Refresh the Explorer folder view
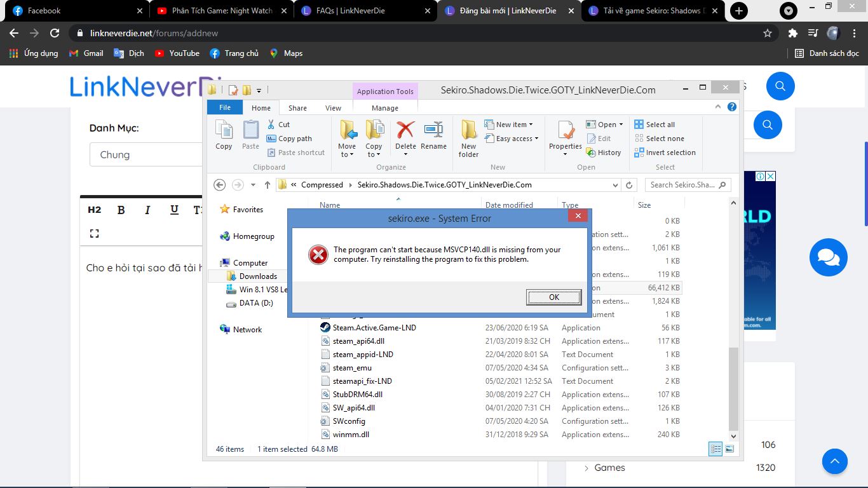The height and width of the screenshot is (488, 868). click(629, 185)
